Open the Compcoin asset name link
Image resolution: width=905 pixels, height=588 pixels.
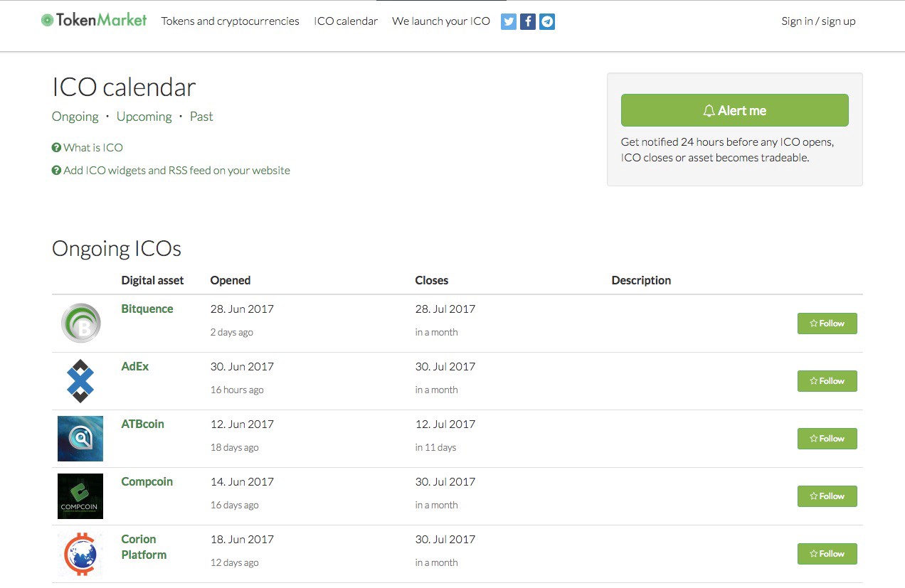(147, 482)
